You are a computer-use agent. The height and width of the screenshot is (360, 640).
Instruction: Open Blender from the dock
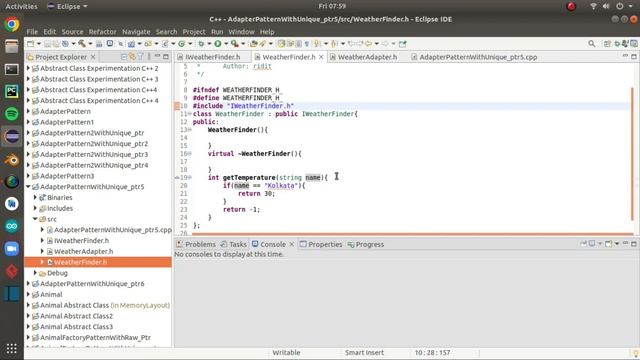coord(11,159)
